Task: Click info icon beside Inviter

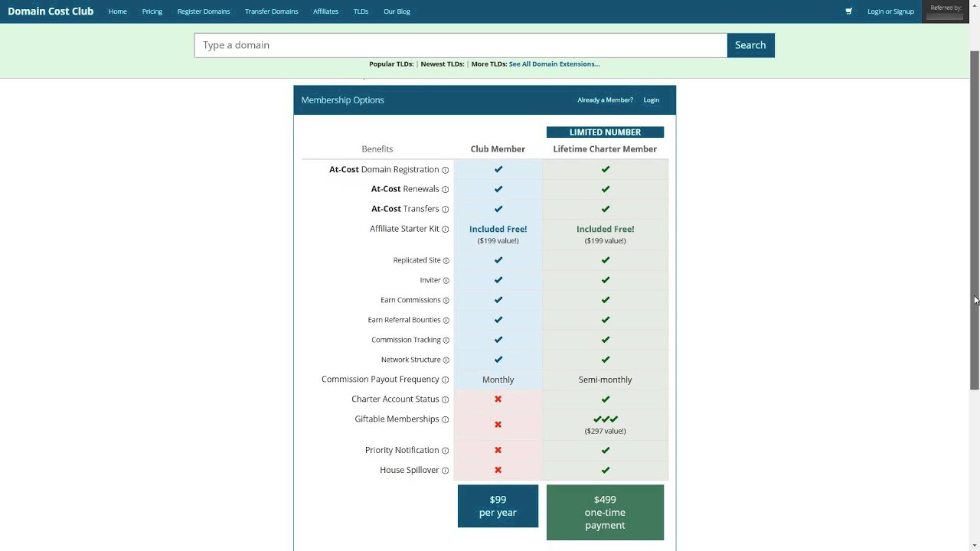Action: coord(446,281)
